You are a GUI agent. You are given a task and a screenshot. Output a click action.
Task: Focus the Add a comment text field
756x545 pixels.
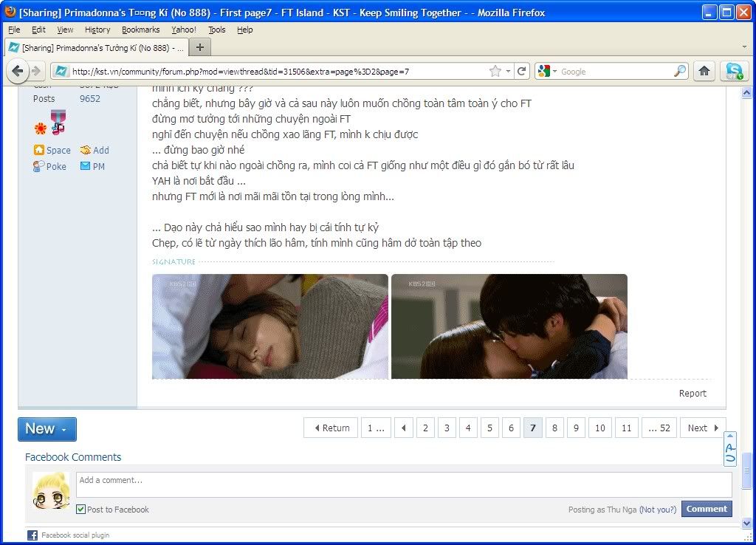pyautogui.click(x=404, y=484)
